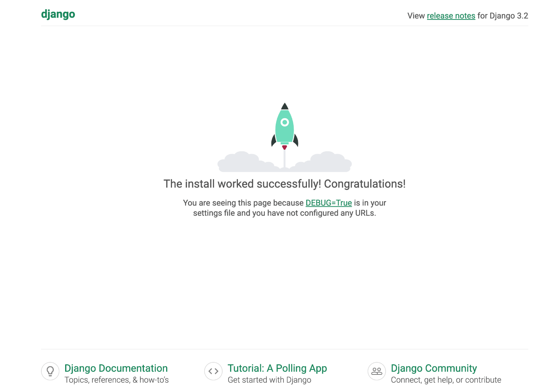Open the Django Documentation link
Viewport: 546px width, 392px height.
tap(116, 368)
